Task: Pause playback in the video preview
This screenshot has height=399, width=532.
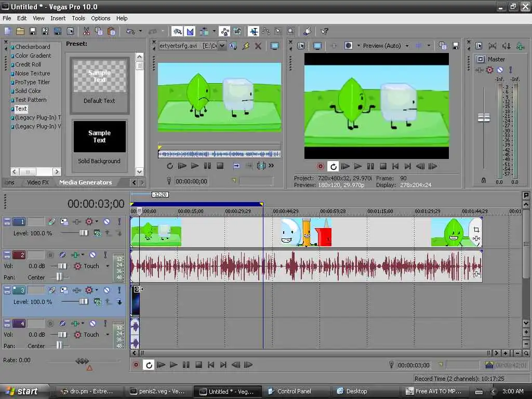Action: 370,166
